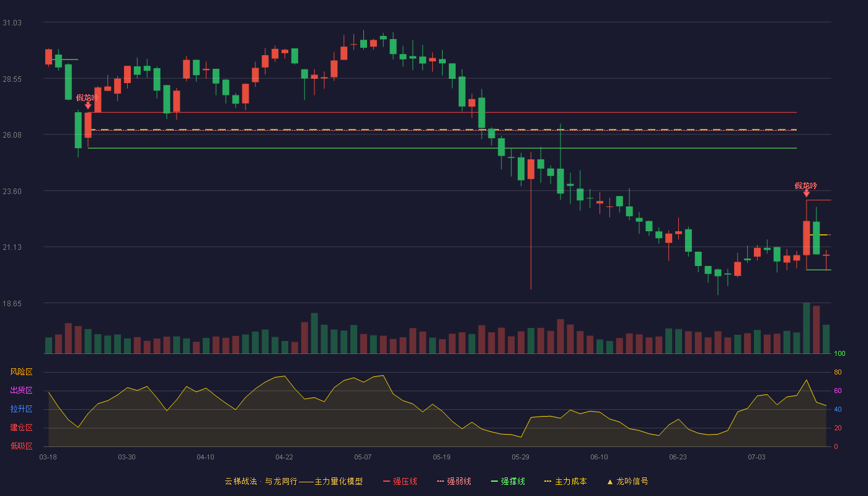Select the 出货区 zone label
868x496 pixels.
(21, 391)
